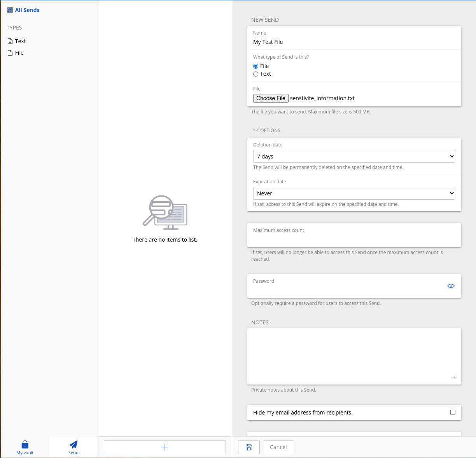The height and width of the screenshot is (458, 476).
Task: Select the File radio button
Action: tap(255, 66)
